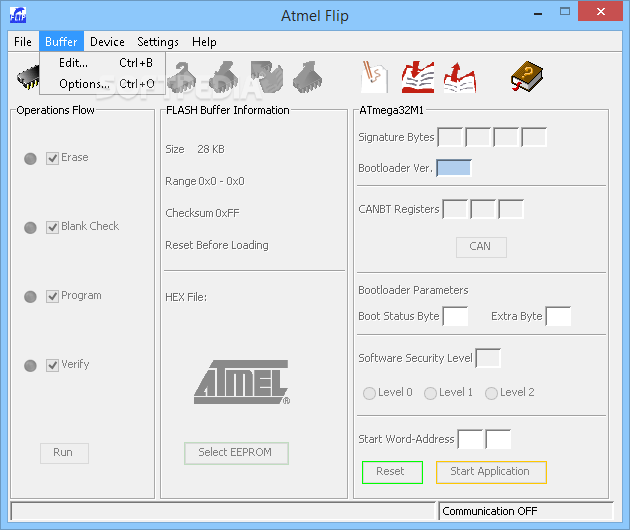
Task: Choose Options... from the Buffer menu
Action: [102, 84]
